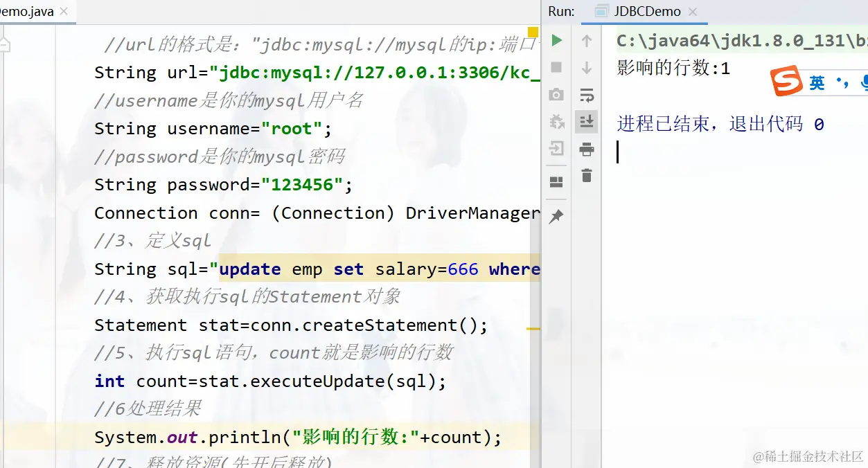Screen dimensions: 868x468
Task: Click the comment //3、定义sql
Action: (x=153, y=241)
